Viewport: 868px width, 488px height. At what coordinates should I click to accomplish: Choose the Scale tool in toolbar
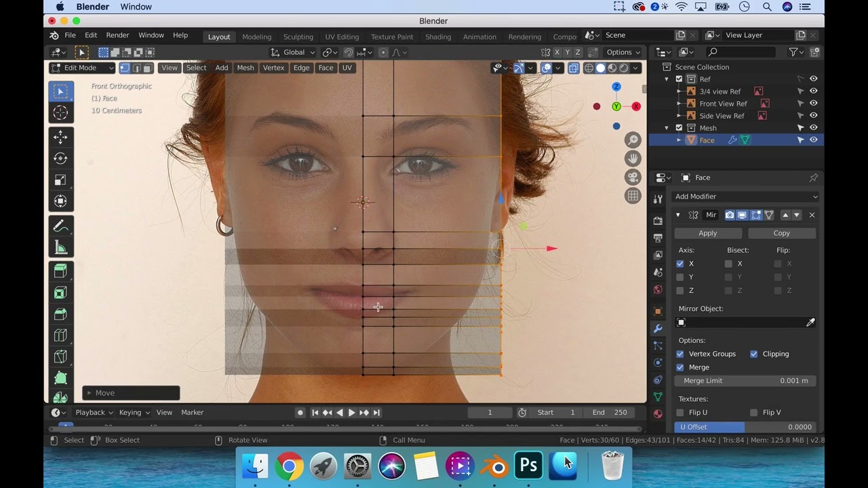pos(60,180)
